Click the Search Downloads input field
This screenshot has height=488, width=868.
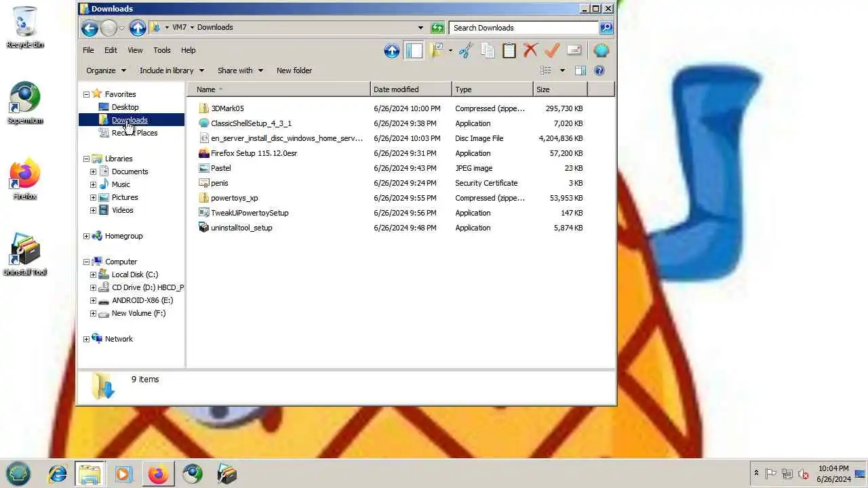coord(524,28)
